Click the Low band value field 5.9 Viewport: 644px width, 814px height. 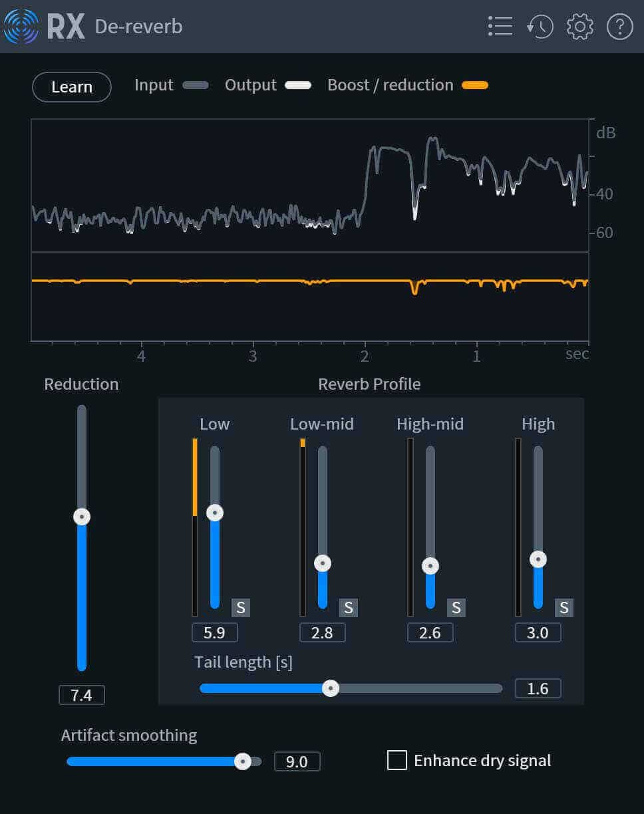(x=215, y=632)
